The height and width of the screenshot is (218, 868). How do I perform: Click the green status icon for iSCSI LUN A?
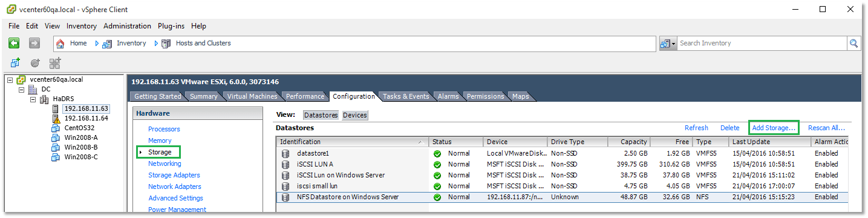click(437, 164)
